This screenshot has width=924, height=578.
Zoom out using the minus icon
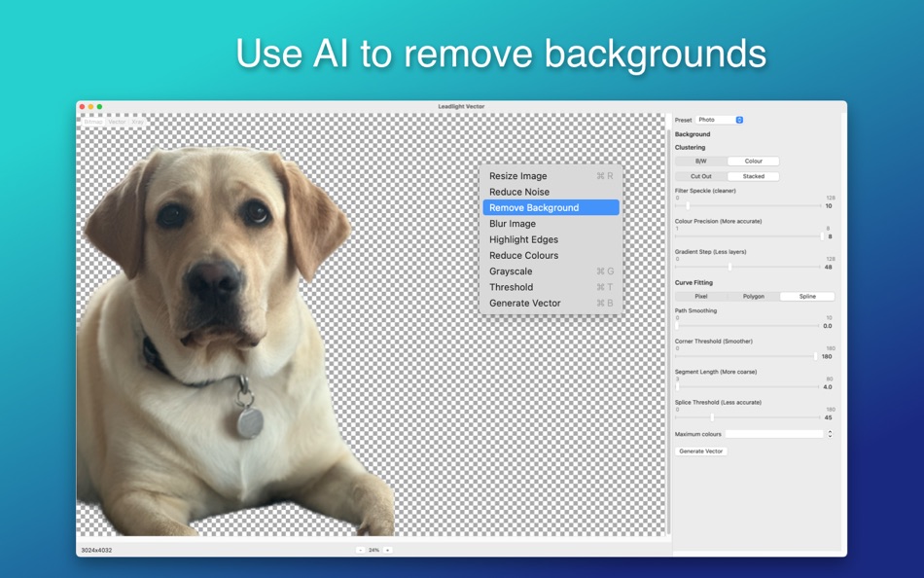pos(361,550)
